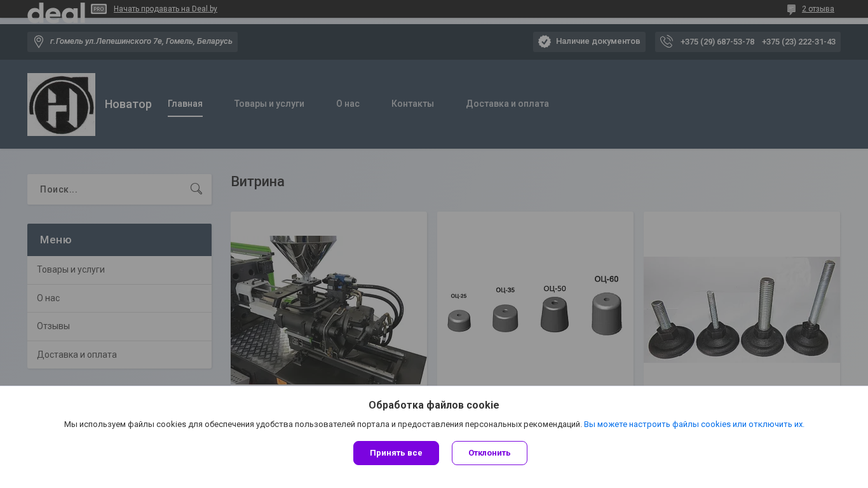The height and width of the screenshot is (488, 868).
Task: Click the Новатор company name
Action: (128, 104)
